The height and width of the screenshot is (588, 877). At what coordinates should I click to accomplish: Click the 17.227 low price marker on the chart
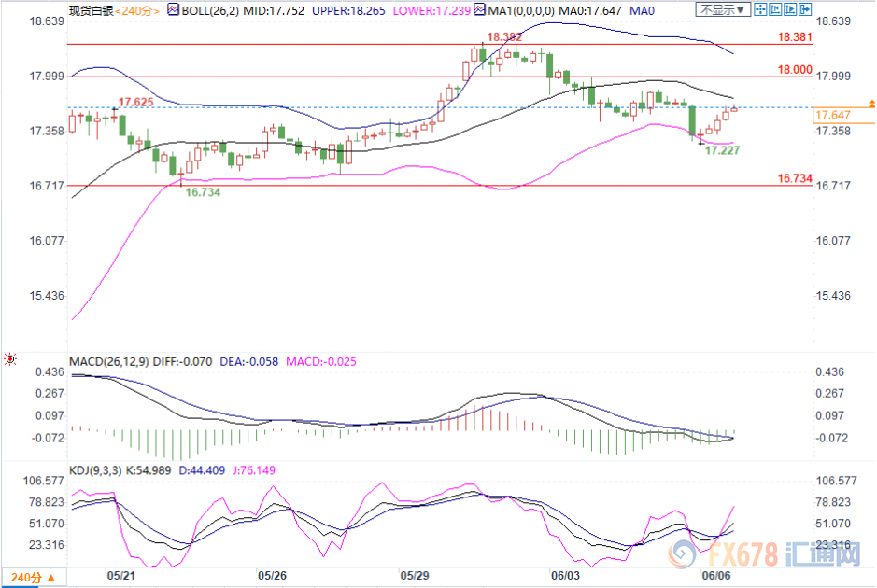723,149
